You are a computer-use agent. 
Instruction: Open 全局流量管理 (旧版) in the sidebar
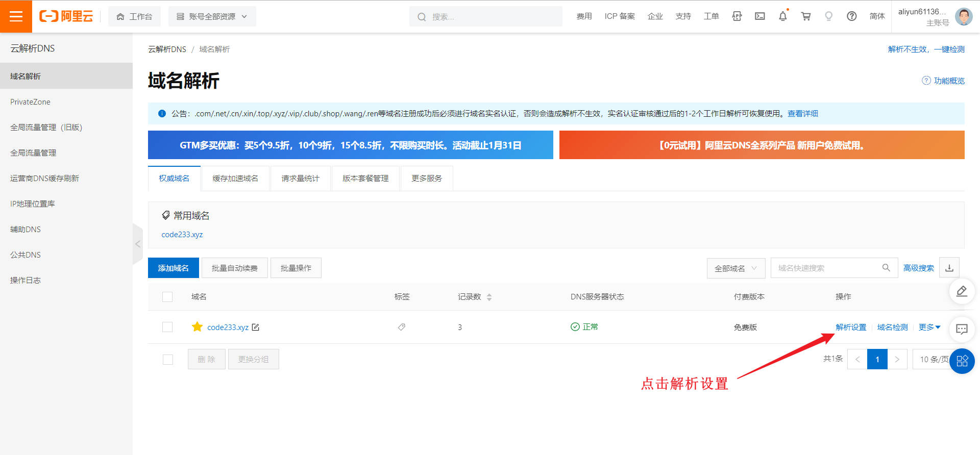[x=66, y=127]
